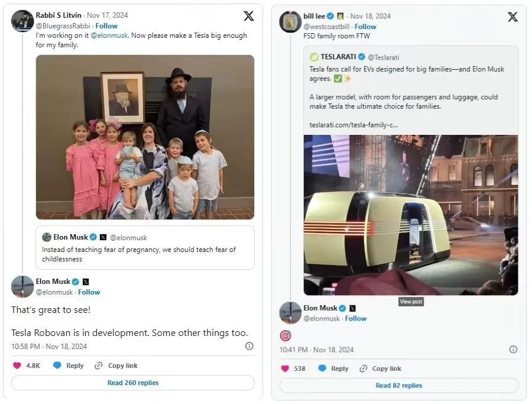This screenshot has width=532, height=404.
Task: Follow Elon Musk in left tweet card
Action: tap(89, 292)
